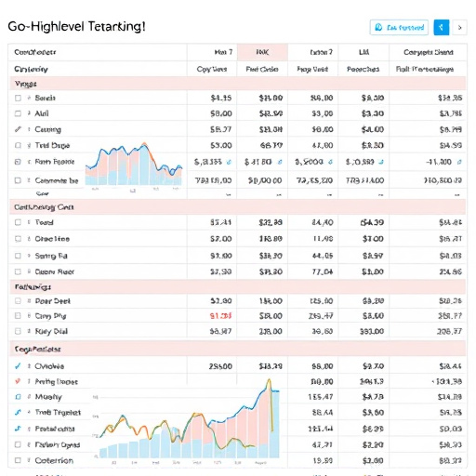The height and width of the screenshot is (476, 476).
Task: Toggle the checkbox for the Aidl row
Action: [x=18, y=113]
